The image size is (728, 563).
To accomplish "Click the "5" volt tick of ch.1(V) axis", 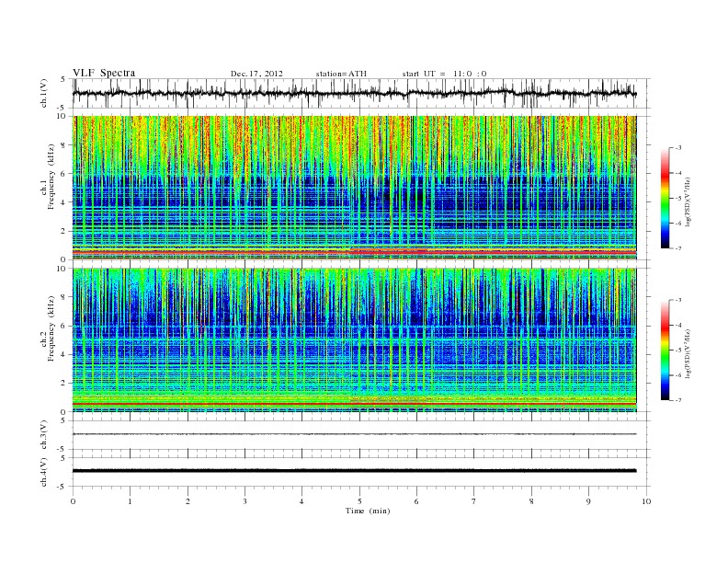I will click(x=63, y=80).
